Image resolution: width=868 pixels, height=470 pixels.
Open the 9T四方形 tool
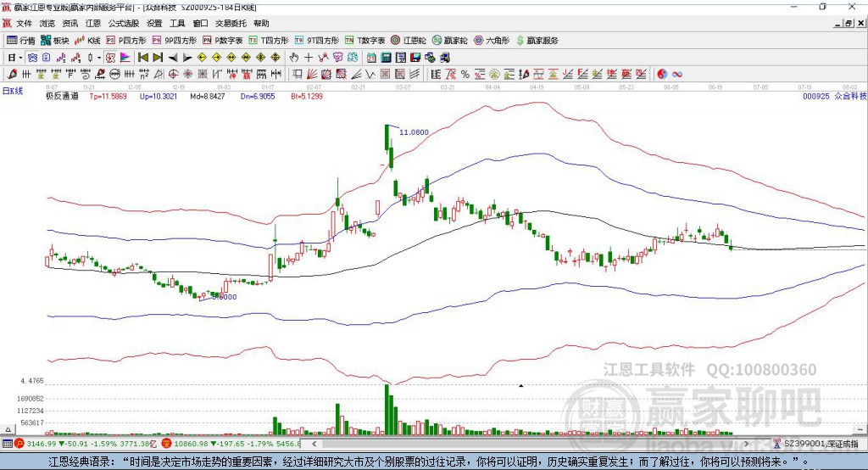[317, 41]
